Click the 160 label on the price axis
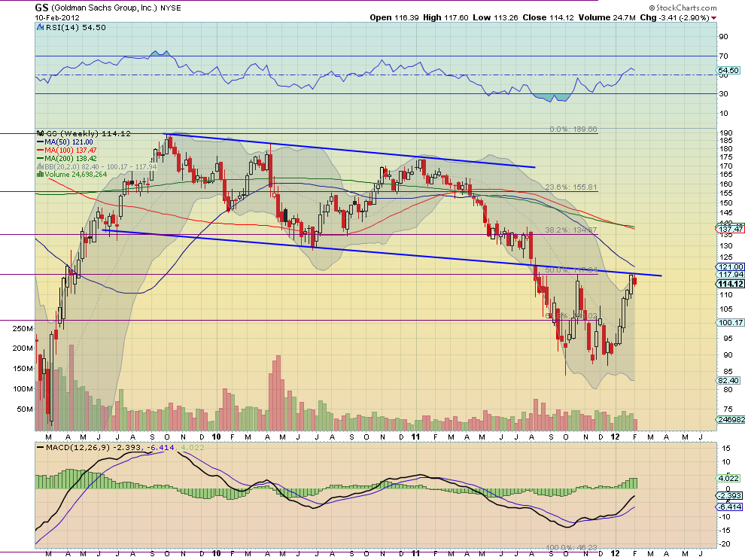The image size is (745, 560). click(x=725, y=184)
